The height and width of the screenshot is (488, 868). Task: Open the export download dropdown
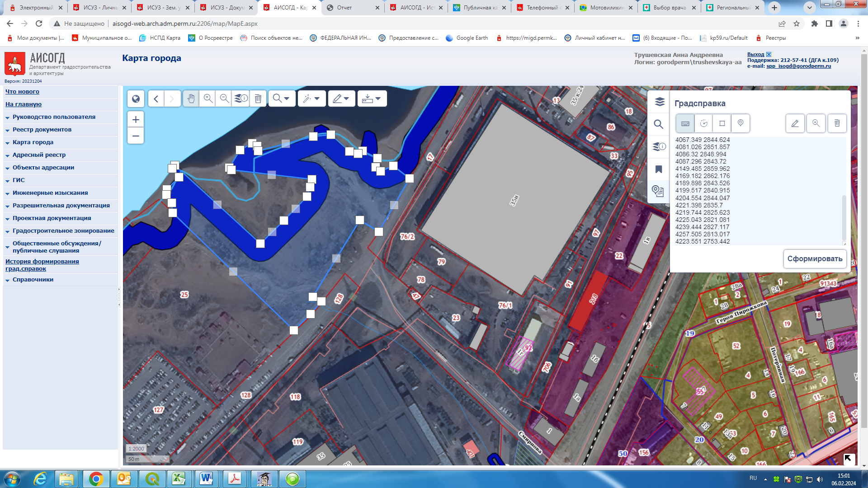coord(372,99)
